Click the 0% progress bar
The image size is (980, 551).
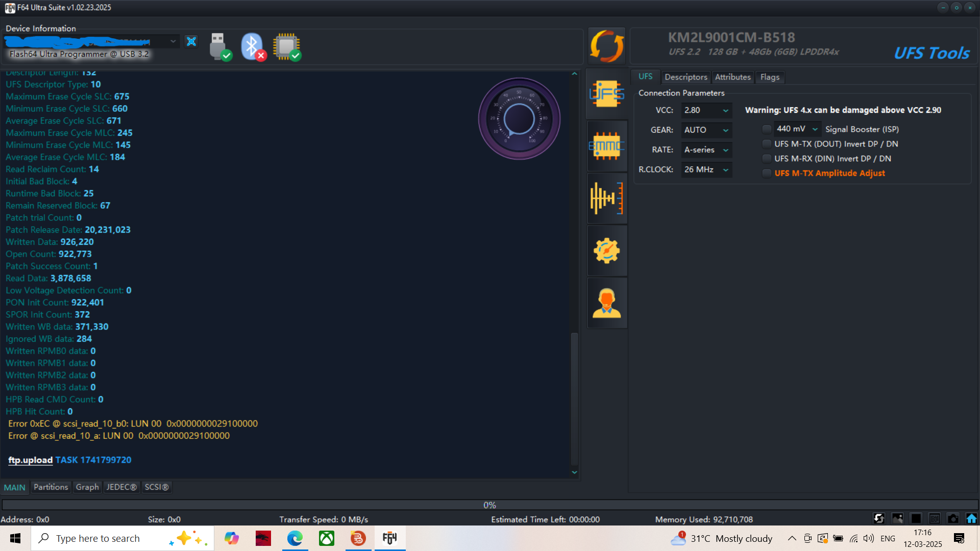[490, 505]
